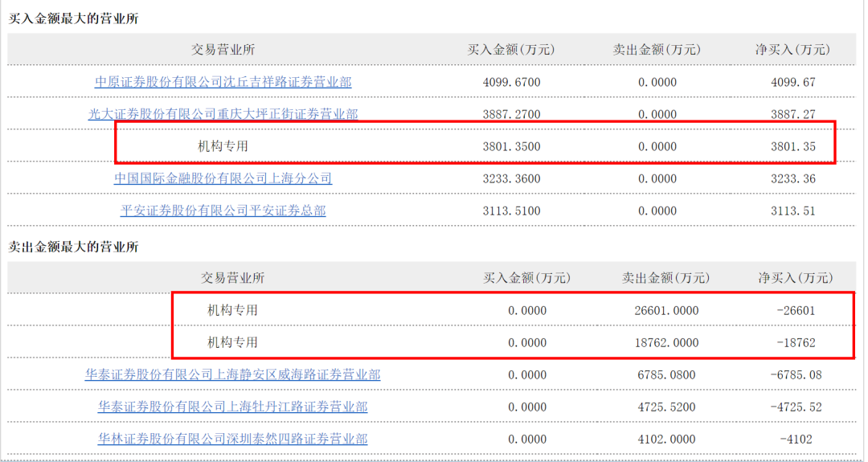Open 华泰证券 上海静安区威海路营业部 link
Screen dimensions: 868x462
pyautogui.click(x=232, y=374)
